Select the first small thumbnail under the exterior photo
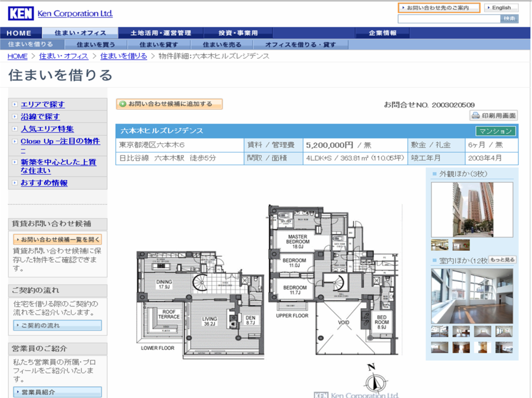 click(439, 245)
